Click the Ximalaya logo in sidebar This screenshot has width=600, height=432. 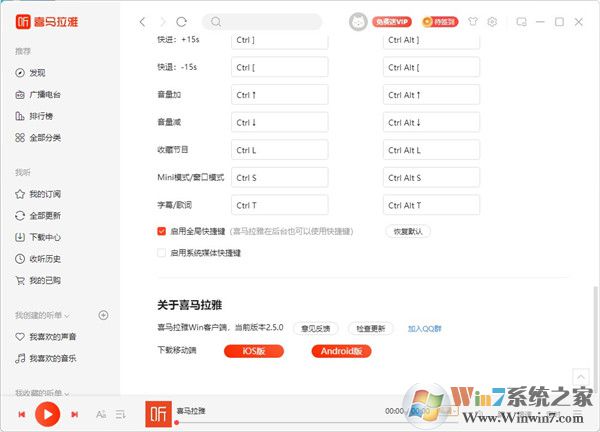(47, 21)
